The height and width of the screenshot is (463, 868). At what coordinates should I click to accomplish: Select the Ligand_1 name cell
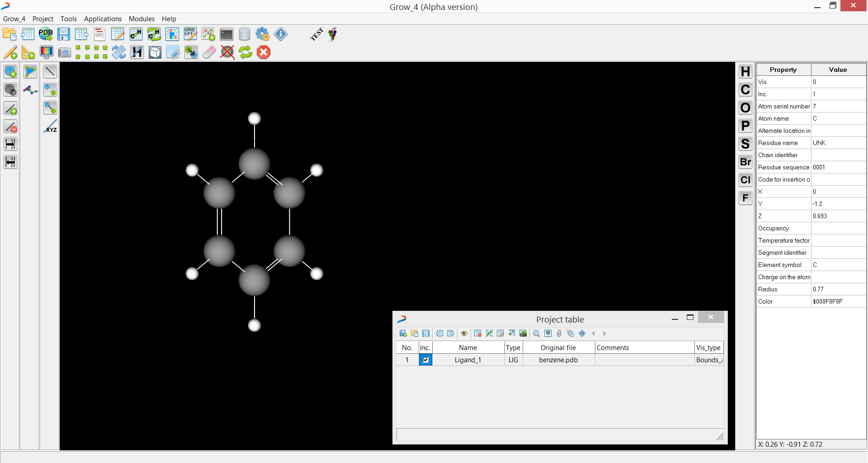click(x=468, y=360)
